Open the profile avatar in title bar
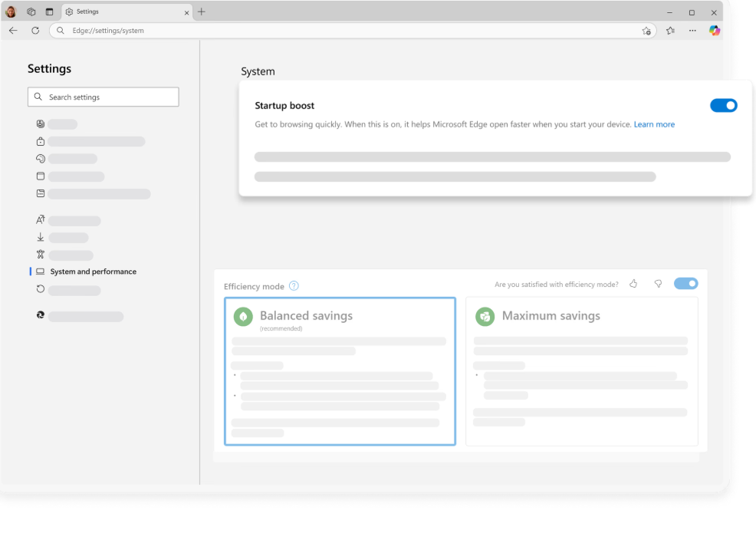Image resolution: width=756 pixels, height=550 pixels. pyautogui.click(x=11, y=12)
